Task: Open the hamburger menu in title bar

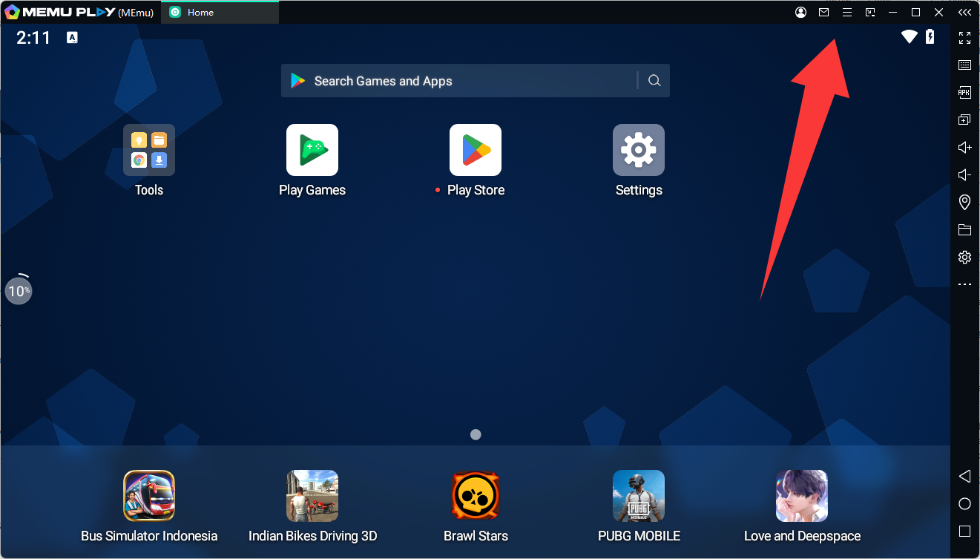Action: pyautogui.click(x=846, y=13)
